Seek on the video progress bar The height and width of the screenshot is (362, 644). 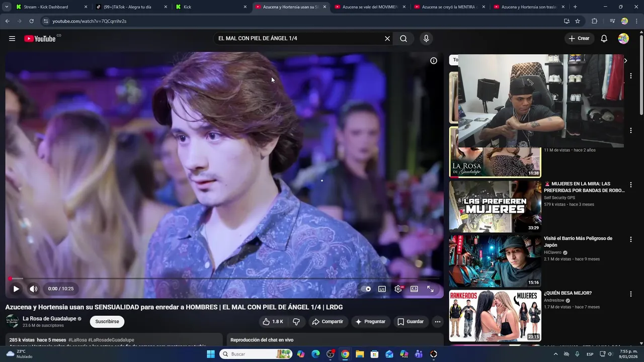point(224,279)
